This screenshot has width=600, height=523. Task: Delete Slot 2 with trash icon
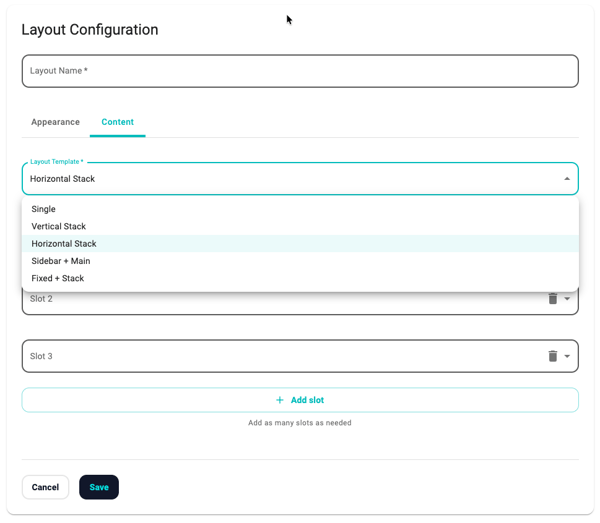(x=552, y=299)
